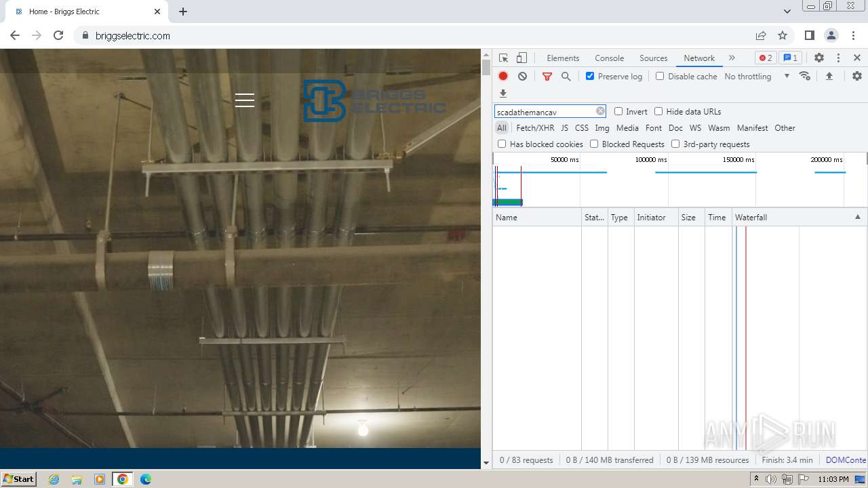Filter requests by Img type
Image resolution: width=868 pixels, height=488 pixels.
602,127
